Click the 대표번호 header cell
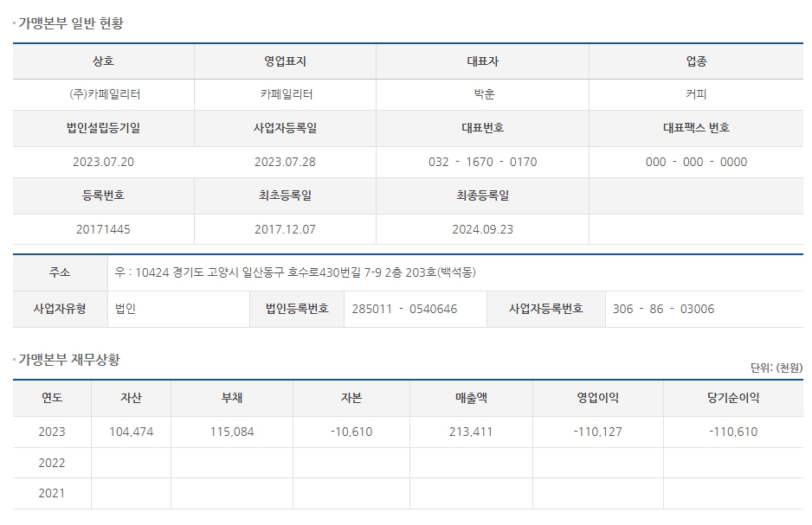Screen dimensions: 812x525 click(x=483, y=128)
